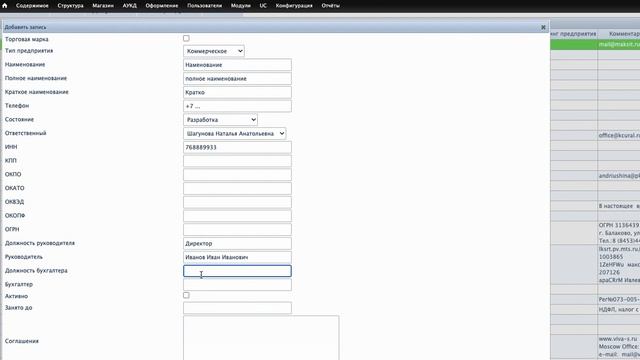640x360 pixels.
Task: Toggle the Торговая марка checkbox
Action: (x=186, y=38)
